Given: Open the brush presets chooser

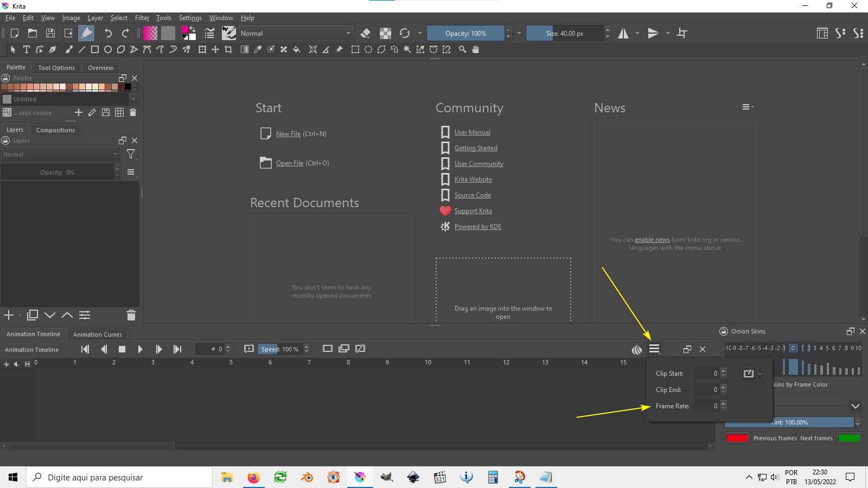Looking at the screenshot, I should point(229,33).
